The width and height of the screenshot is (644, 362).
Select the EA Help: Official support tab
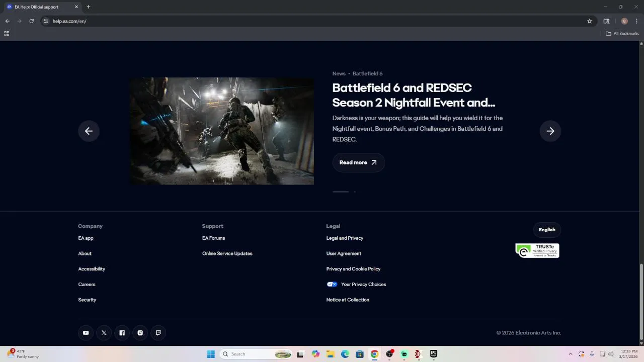[x=42, y=7]
